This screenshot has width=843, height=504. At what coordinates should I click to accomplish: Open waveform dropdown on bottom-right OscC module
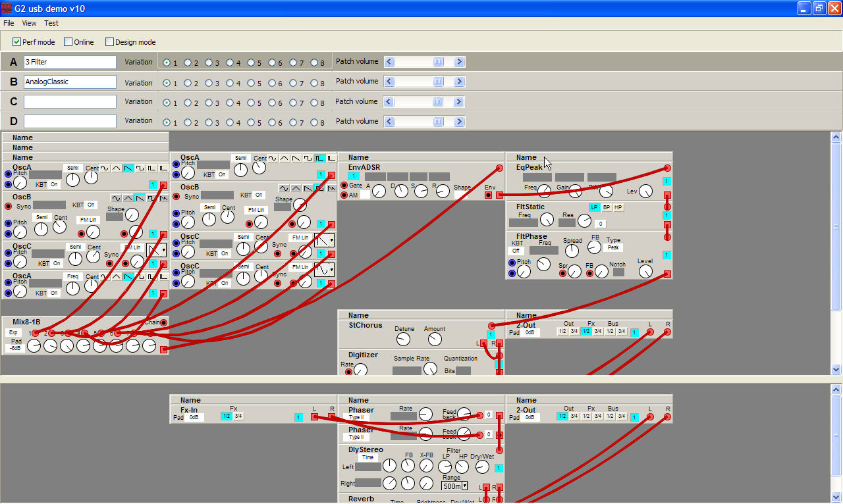pyautogui.click(x=324, y=270)
